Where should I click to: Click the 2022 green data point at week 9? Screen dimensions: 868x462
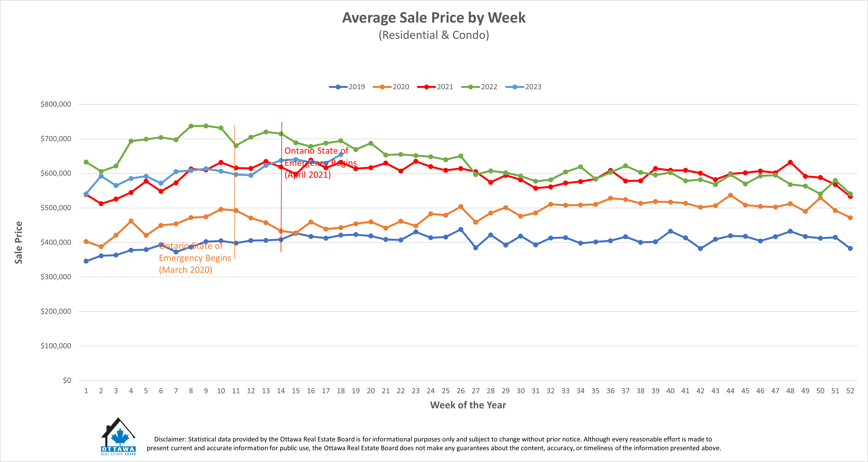(206, 126)
